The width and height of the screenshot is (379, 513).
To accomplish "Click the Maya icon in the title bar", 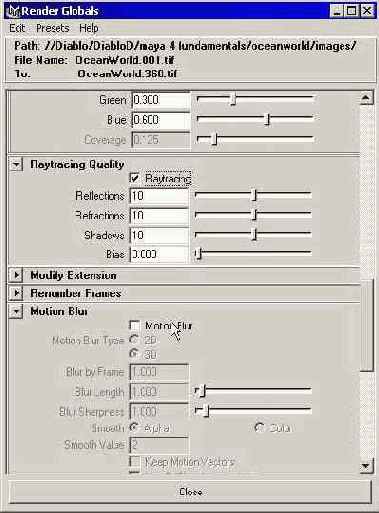I will point(14,11).
